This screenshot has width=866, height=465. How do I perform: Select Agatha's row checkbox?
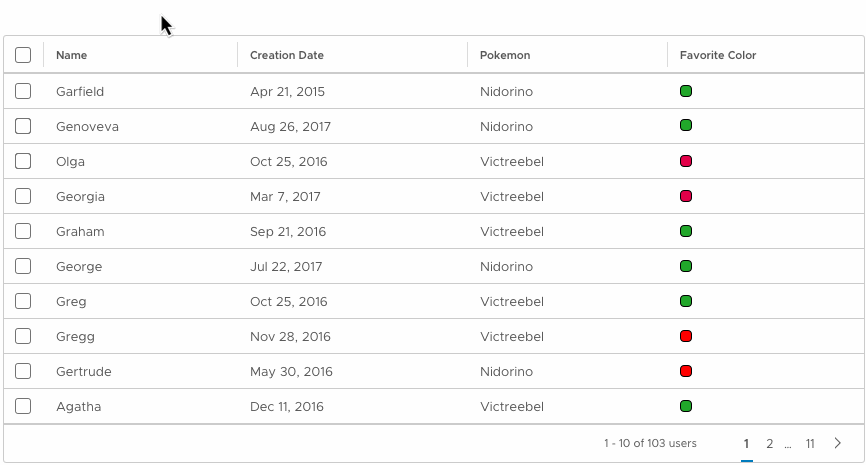(23, 406)
